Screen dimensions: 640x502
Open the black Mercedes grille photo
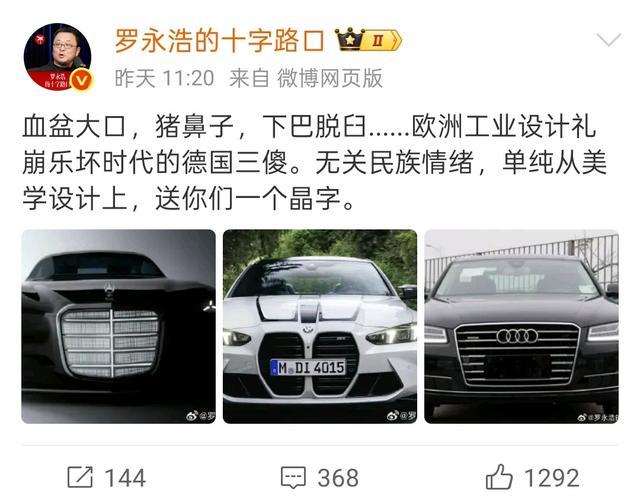(118, 327)
